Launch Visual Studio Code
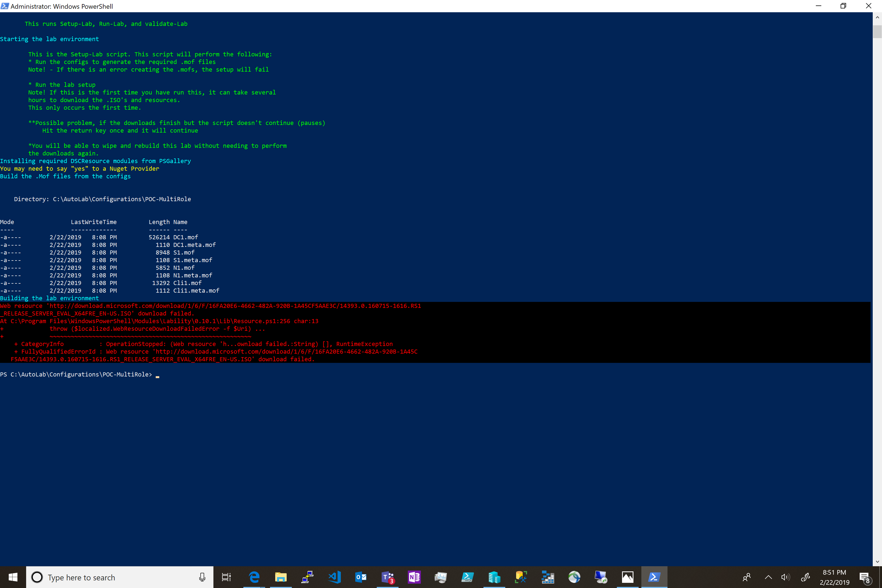 [x=334, y=577]
